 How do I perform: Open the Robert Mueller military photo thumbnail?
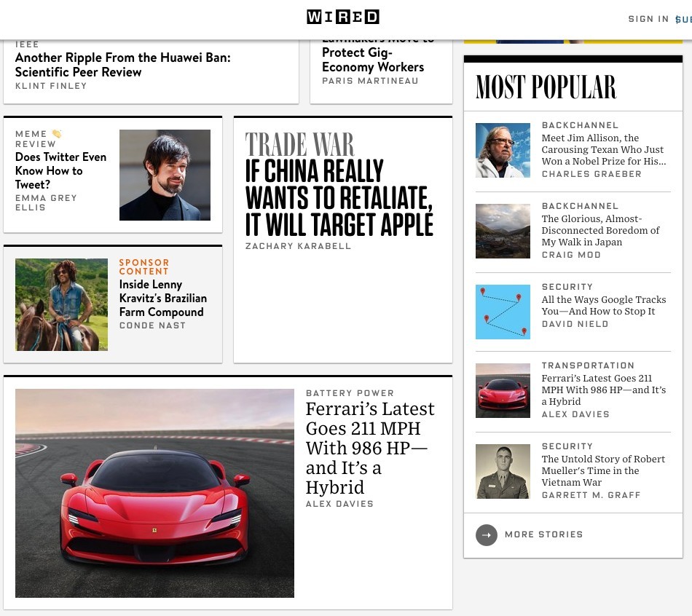[503, 471]
